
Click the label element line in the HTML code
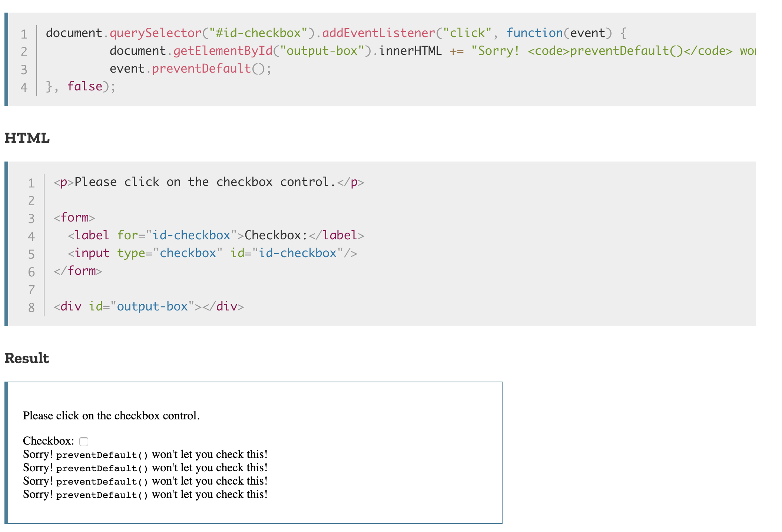216,235
